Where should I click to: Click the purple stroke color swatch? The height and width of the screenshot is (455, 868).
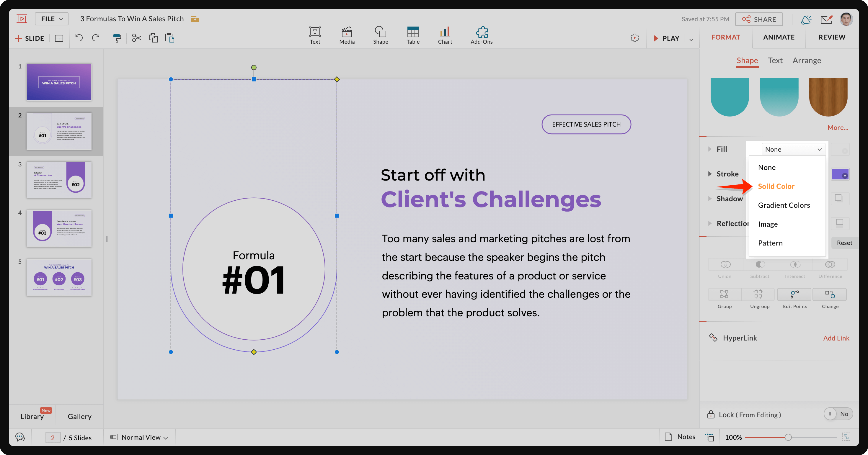[839, 174]
